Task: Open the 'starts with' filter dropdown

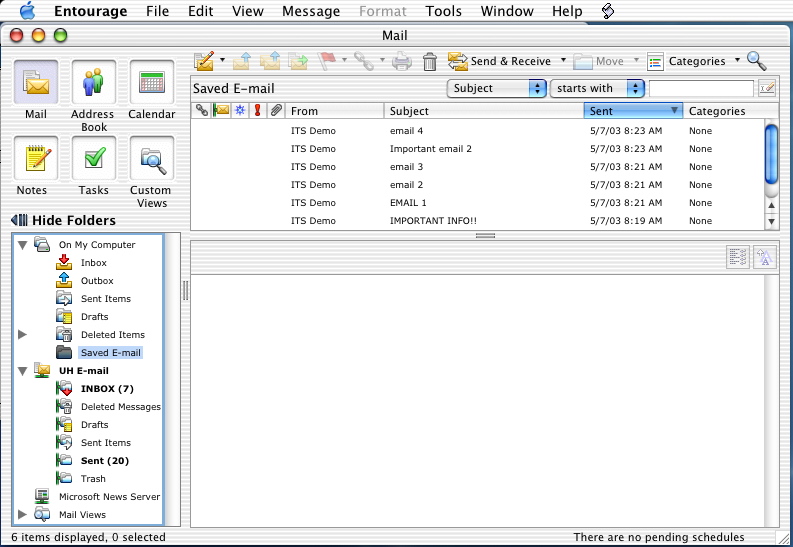Action: (x=597, y=88)
